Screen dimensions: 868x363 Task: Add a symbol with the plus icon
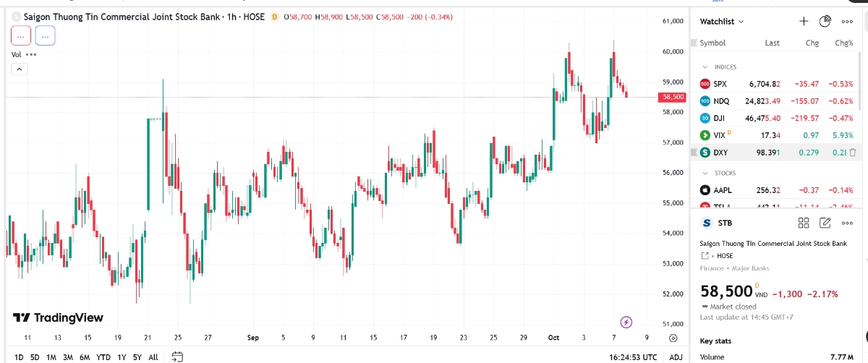tap(804, 22)
